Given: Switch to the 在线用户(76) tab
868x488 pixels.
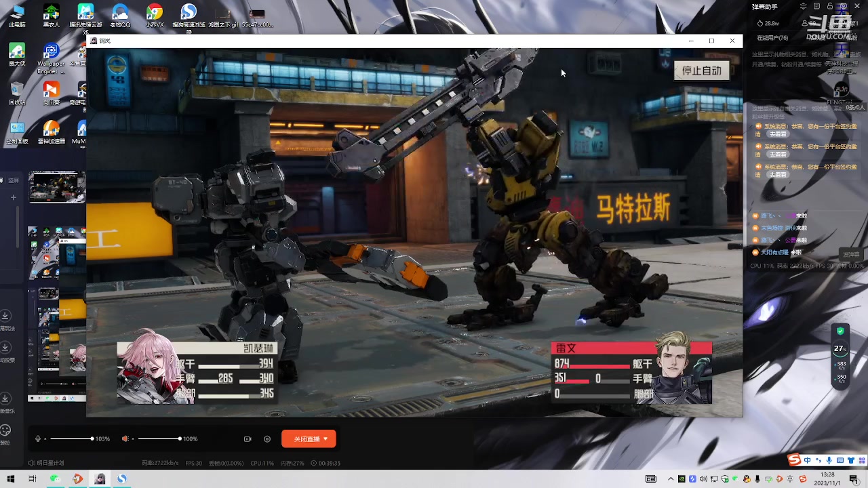Looking at the screenshot, I should (x=772, y=38).
